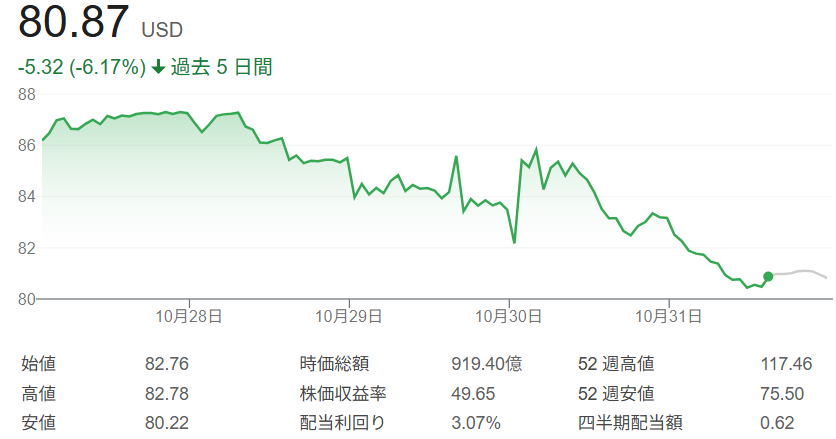The width and height of the screenshot is (836, 439).
Task: Click the 過去 5 日間 period label
Action: point(221,68)
